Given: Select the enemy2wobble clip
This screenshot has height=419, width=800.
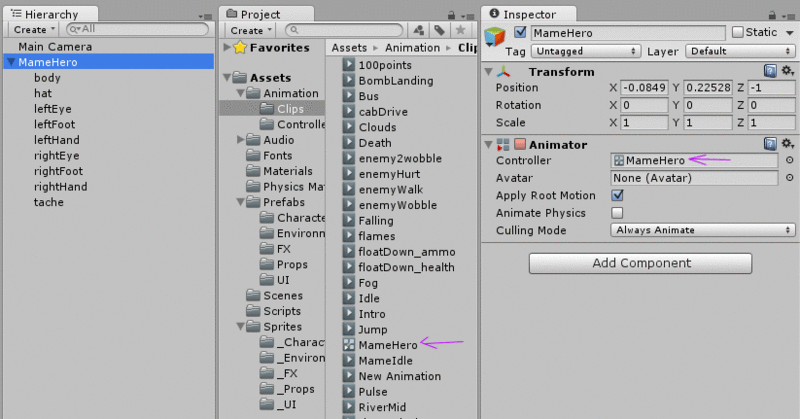Looking at the screenshot, I should [400, 158].
